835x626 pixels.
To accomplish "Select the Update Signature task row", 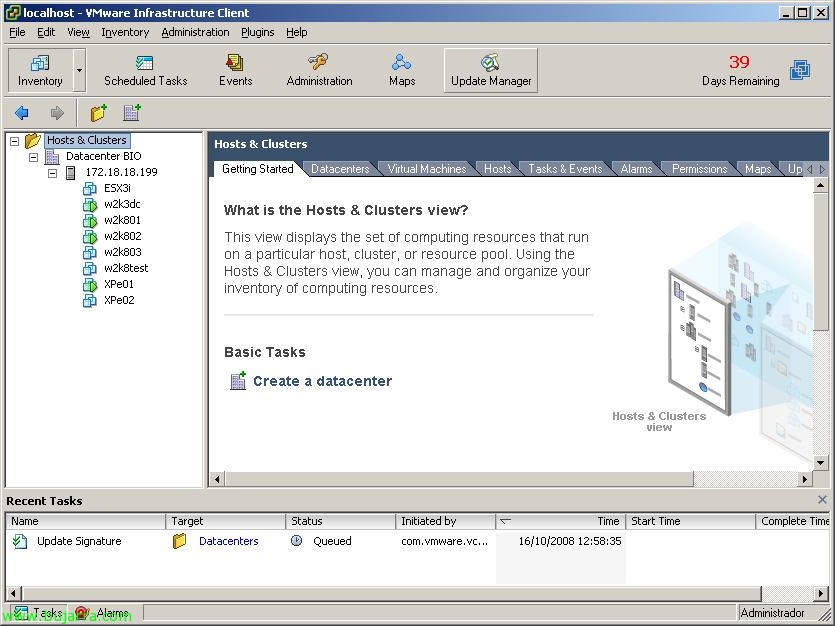I will 418,541.
